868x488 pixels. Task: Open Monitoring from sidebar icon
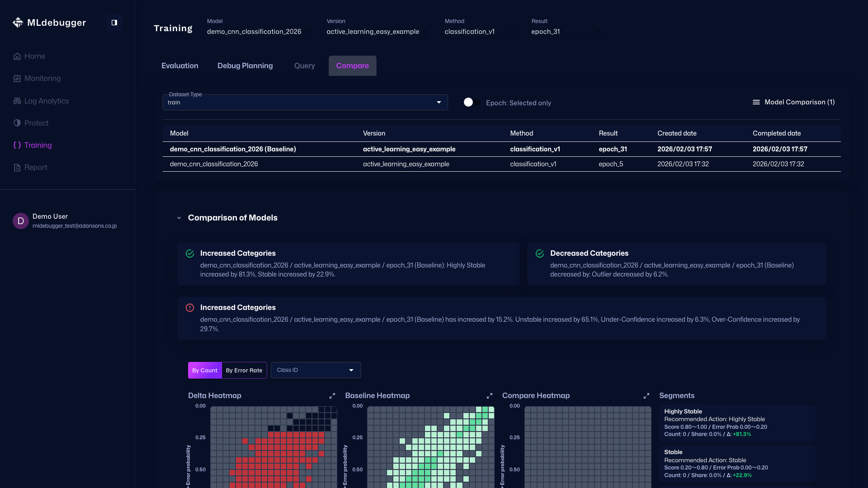tap(17, 79)
